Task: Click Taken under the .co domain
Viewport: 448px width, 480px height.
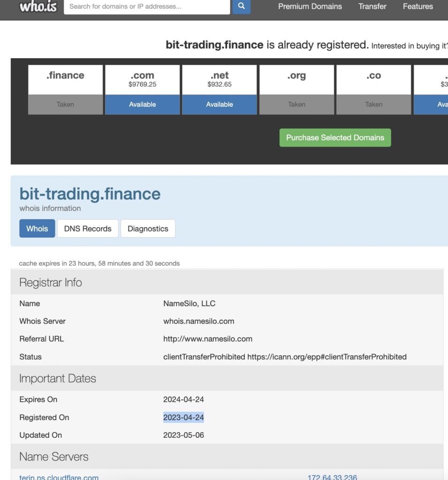Action: 373,105
